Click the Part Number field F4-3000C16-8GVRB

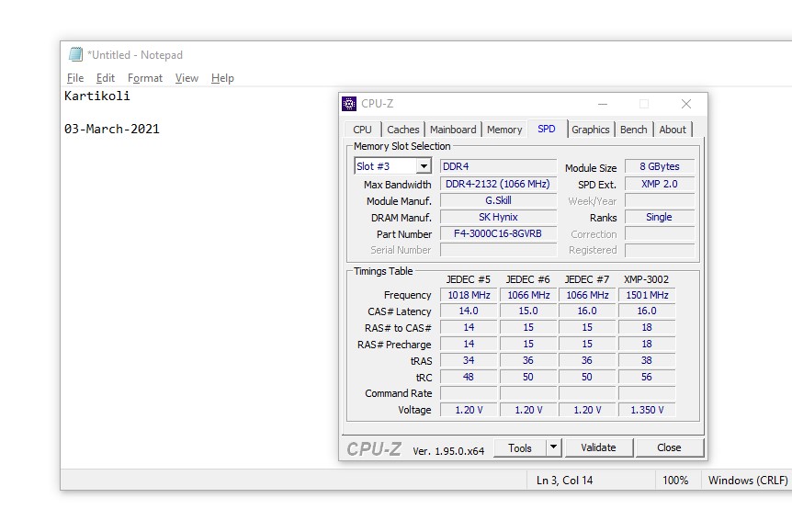[498, 233]
